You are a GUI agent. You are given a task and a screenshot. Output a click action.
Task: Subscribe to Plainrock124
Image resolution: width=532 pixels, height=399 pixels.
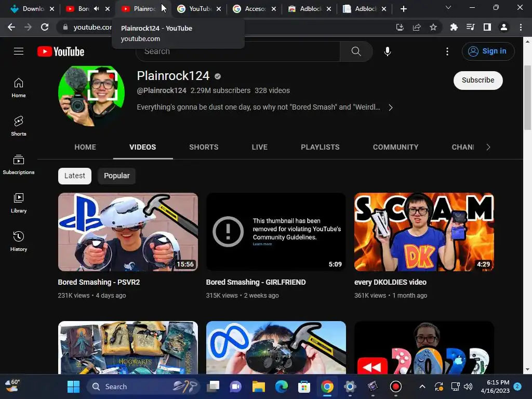click(x=478, y=81)
